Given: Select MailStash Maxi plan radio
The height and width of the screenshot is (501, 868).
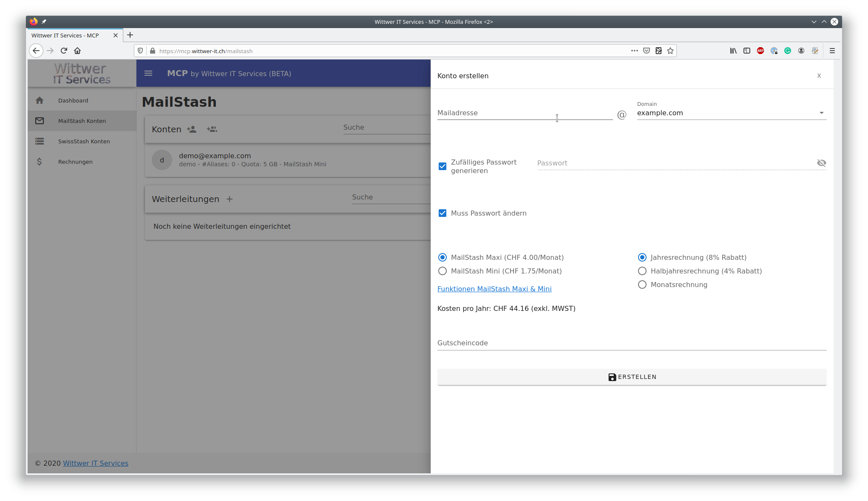Looking at the screenshot, I should [443, 257].
